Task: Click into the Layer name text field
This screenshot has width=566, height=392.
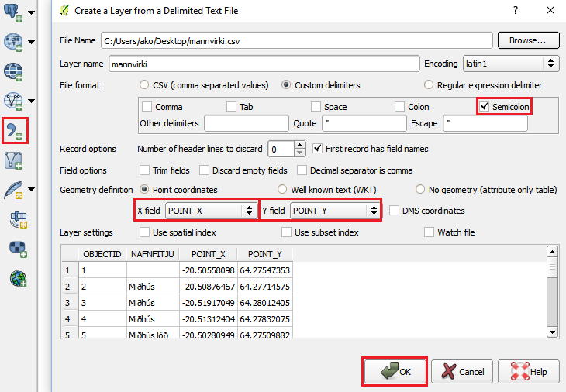Action: [x=263, y=64]
